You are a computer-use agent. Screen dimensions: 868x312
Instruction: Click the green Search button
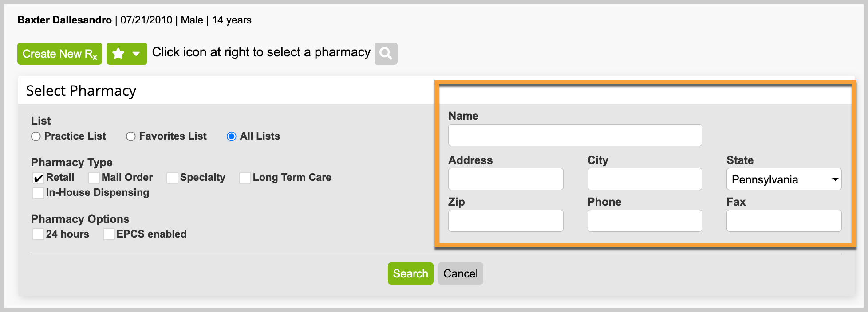click(x=410, y=273)
